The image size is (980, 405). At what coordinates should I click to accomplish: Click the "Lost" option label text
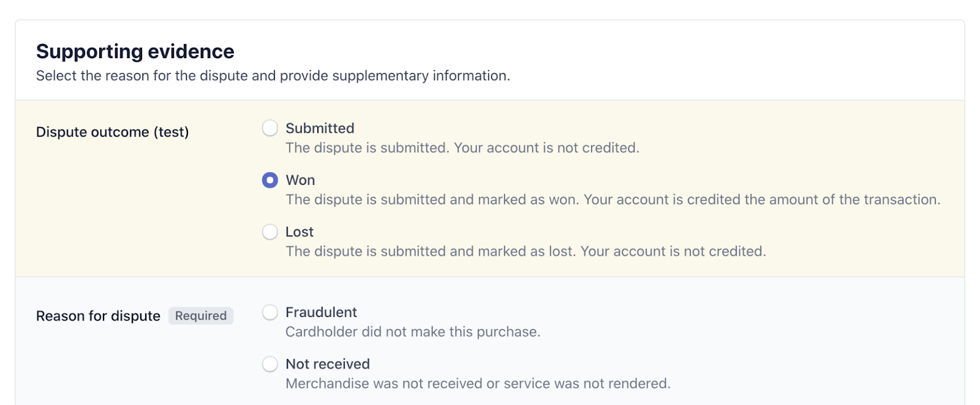pos(300,232)
